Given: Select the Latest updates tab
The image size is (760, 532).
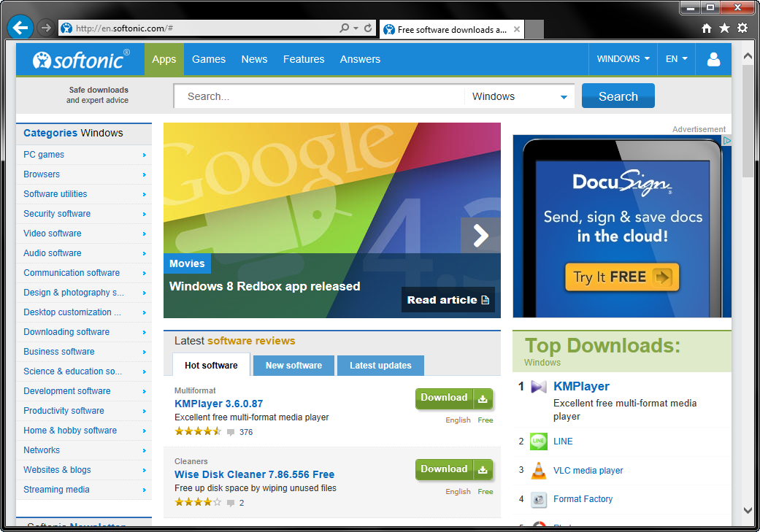Looking at the screenshot, I should pos(380,366).
